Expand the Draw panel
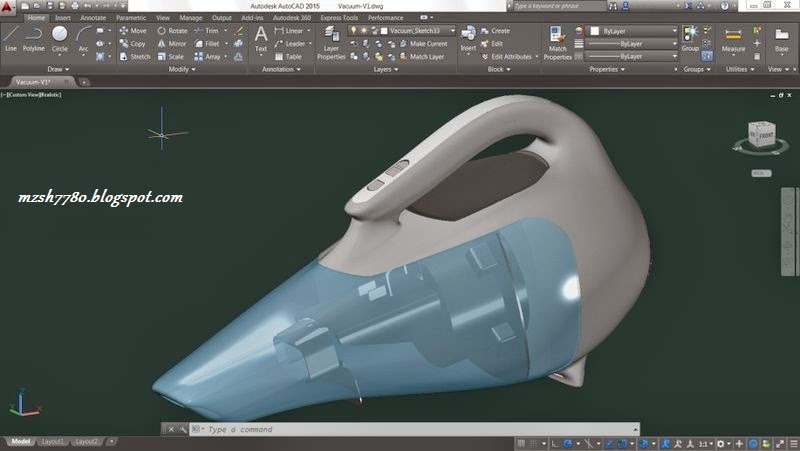 58,69
